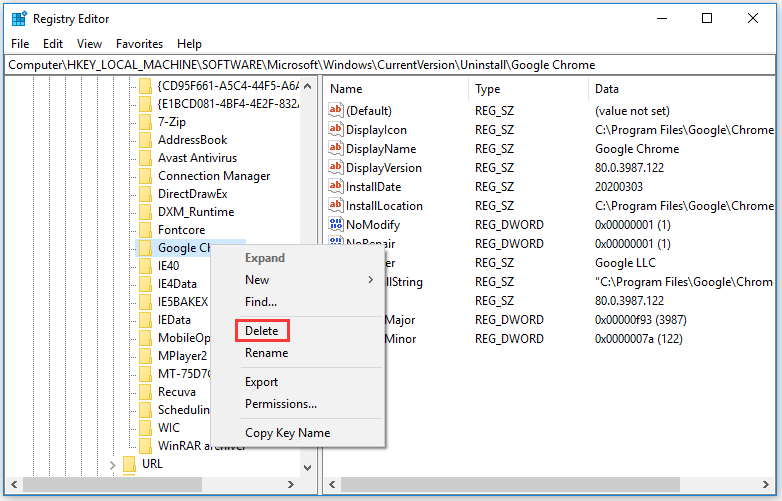Click the Connection Manager folder icon

145,176
